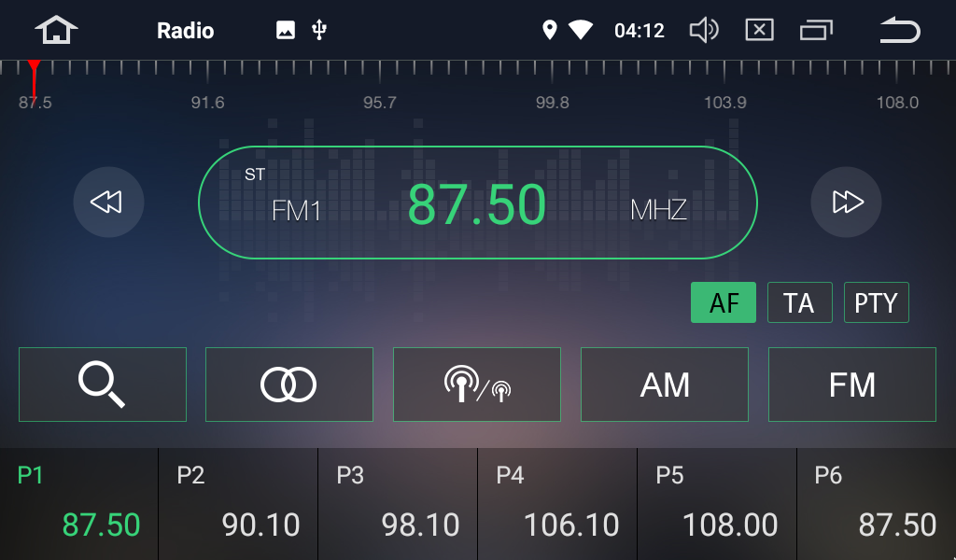Choose preset P5 at 108.00
Image resolution: width=956 pixels, height=560 pixels.
[717, 504]
